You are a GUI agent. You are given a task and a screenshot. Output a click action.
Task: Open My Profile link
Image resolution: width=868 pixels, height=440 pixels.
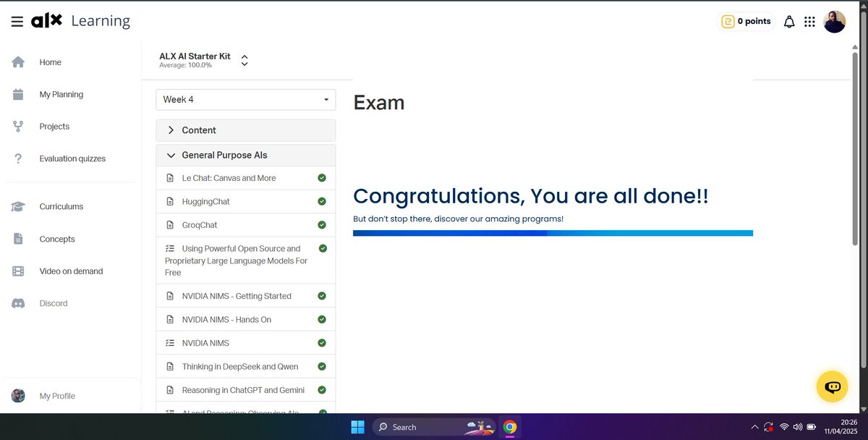click(x=57, y=396)
